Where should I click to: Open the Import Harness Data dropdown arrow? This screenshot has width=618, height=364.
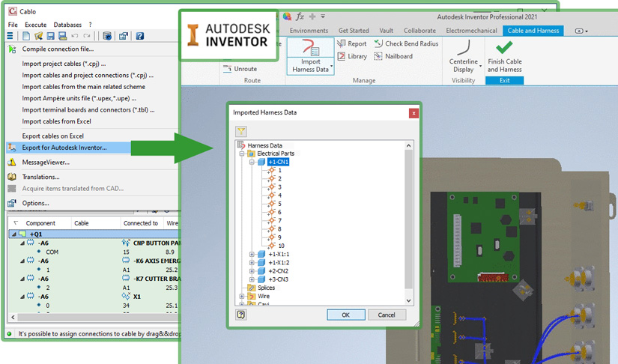[331, 66]
